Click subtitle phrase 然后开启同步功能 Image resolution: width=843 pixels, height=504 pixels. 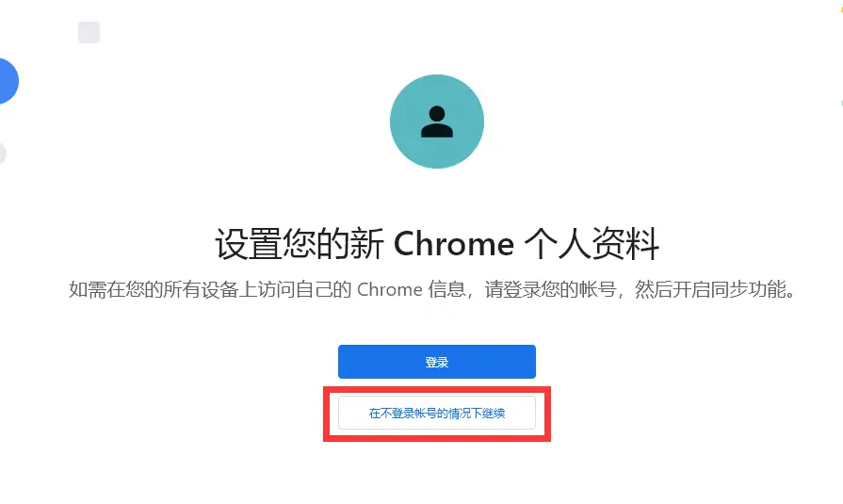click(709, 290)
